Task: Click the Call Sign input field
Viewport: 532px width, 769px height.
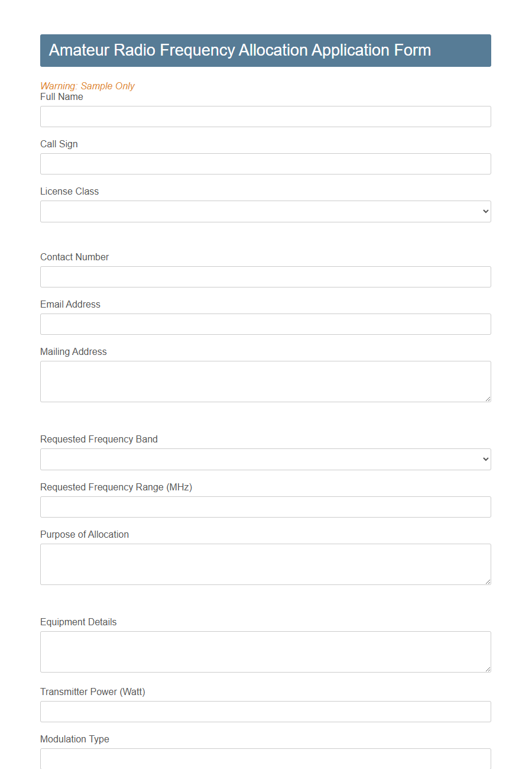Action: pyautogui.click(x=265, y=164)
